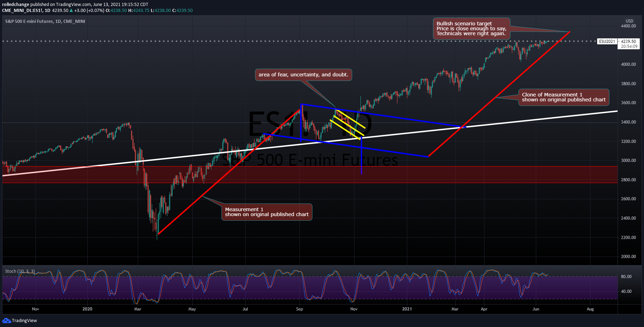644x327 pixels.
Task: Select the 'Bullish scenario target' annotation callout
Action: coord(471,29)
